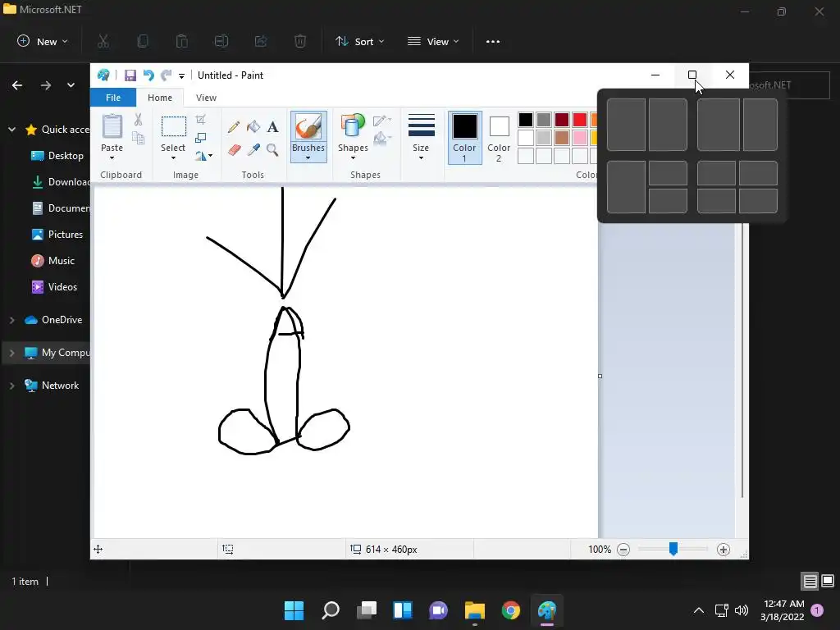
Task: Select Color 2 background box
Action: [x=499, y=137]
